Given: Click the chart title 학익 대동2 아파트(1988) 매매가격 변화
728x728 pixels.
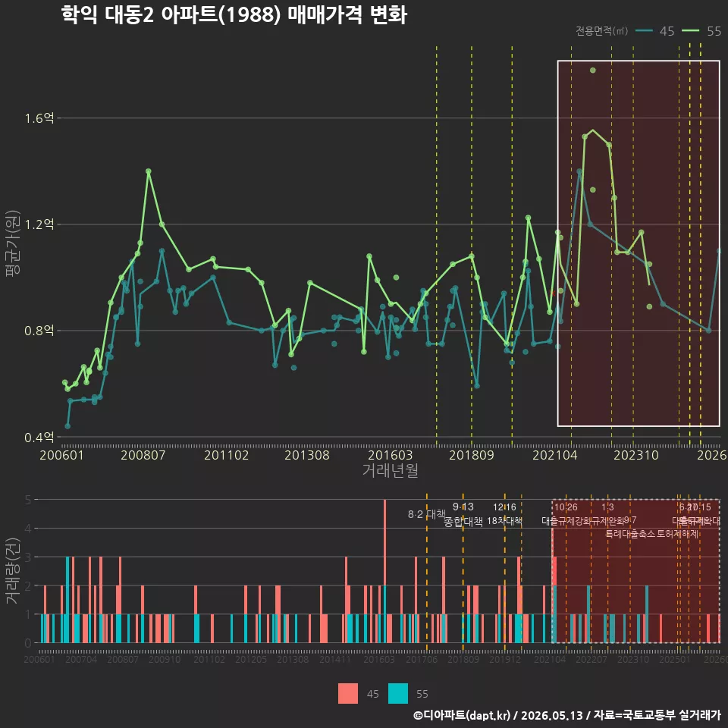Looking at the screenshot, I should (234, 15).
